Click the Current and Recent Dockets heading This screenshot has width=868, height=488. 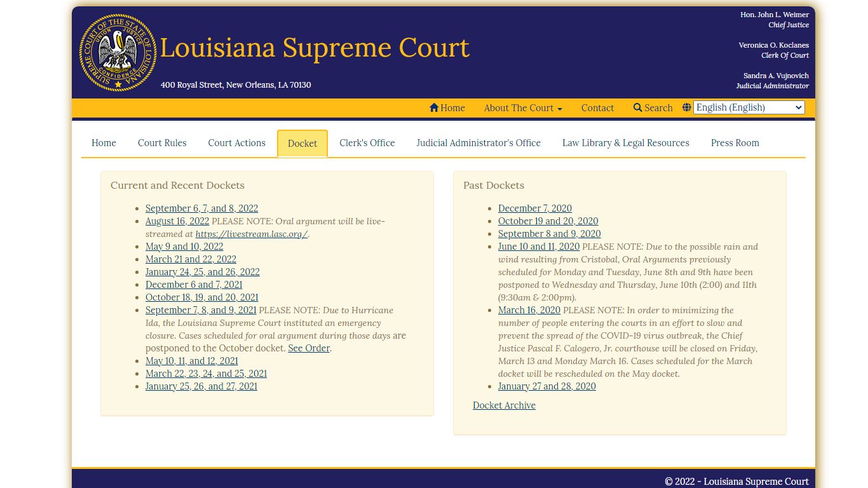177,186
